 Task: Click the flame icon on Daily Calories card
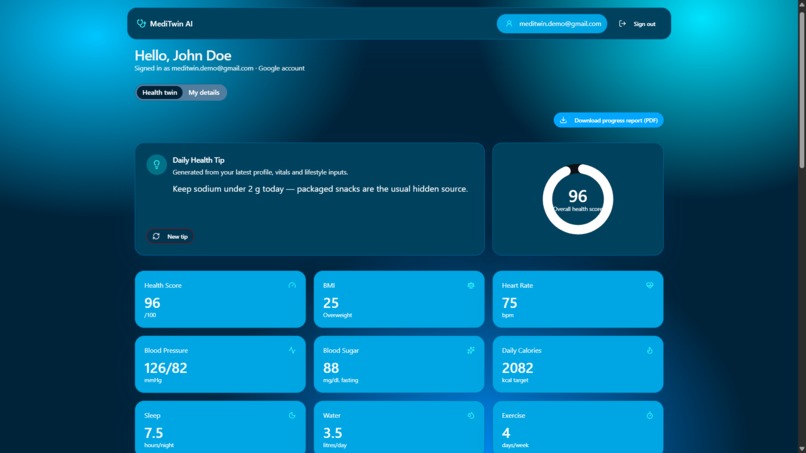pos(650,350)
